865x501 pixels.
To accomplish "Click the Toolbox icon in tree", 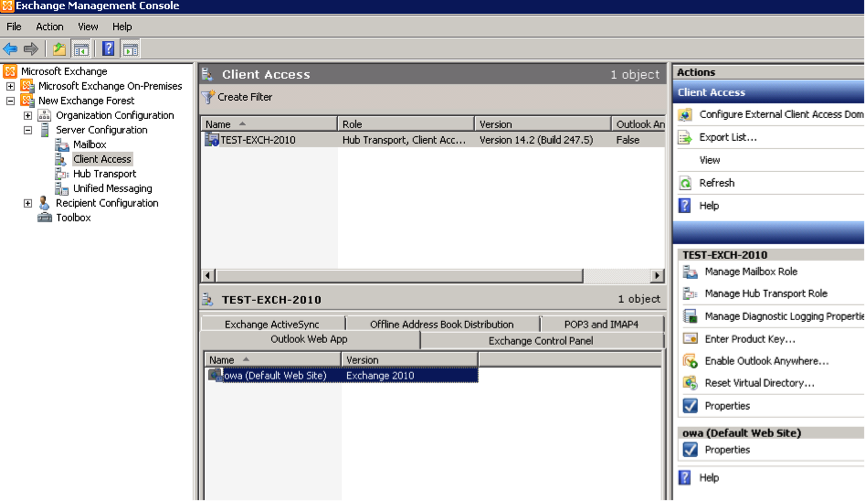I will click(44, 217).
